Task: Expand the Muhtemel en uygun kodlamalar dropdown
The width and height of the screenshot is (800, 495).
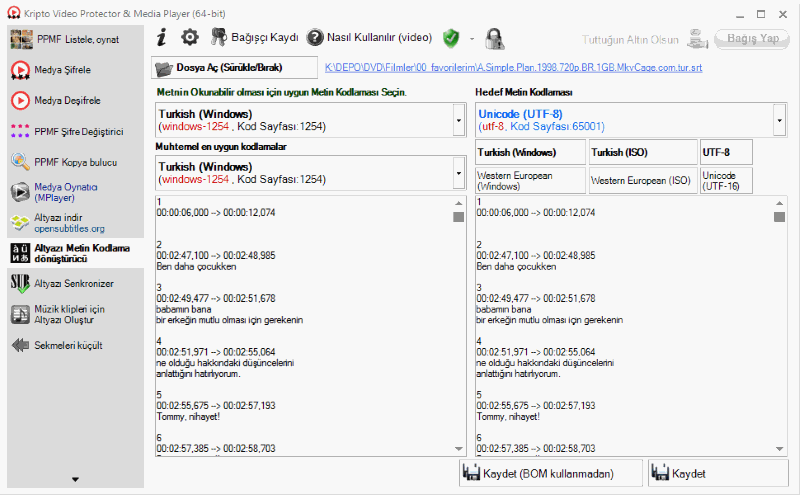Action: (x=459, y=172)
